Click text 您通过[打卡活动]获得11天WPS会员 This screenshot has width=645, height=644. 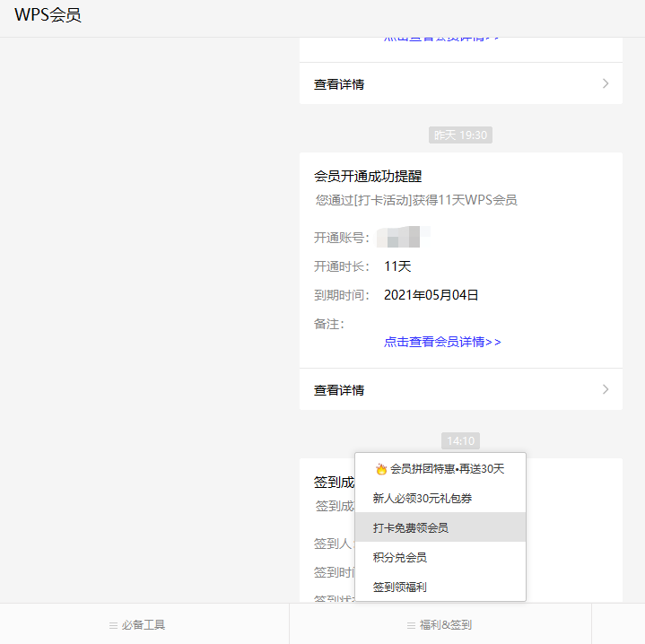click(x=416, y=200)
